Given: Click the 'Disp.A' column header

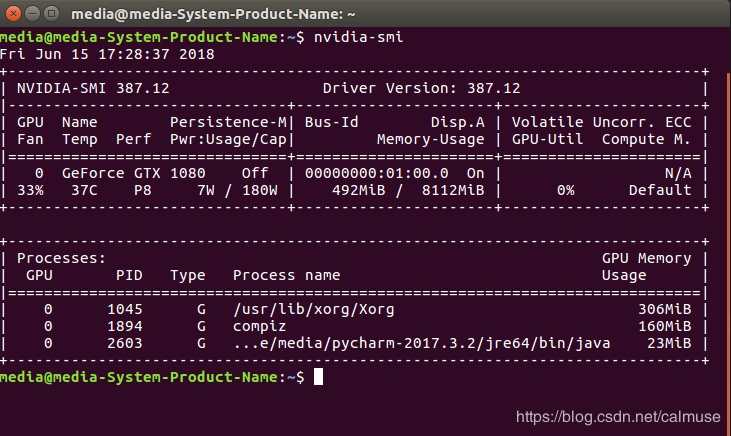Looking at the screenshot, I should click(457, 122).
